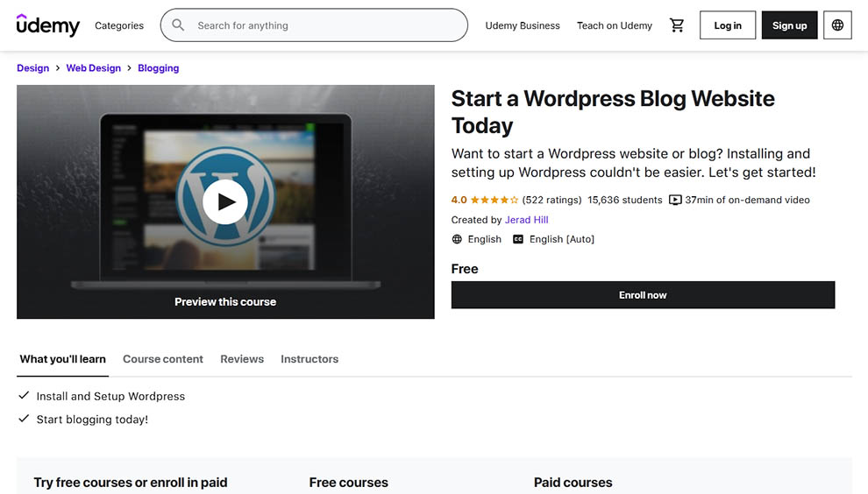The width and height of the screenshot is (868, 494).
Task: Open instructor Jerad Hill's profile
Action: (x=526, y=220)
